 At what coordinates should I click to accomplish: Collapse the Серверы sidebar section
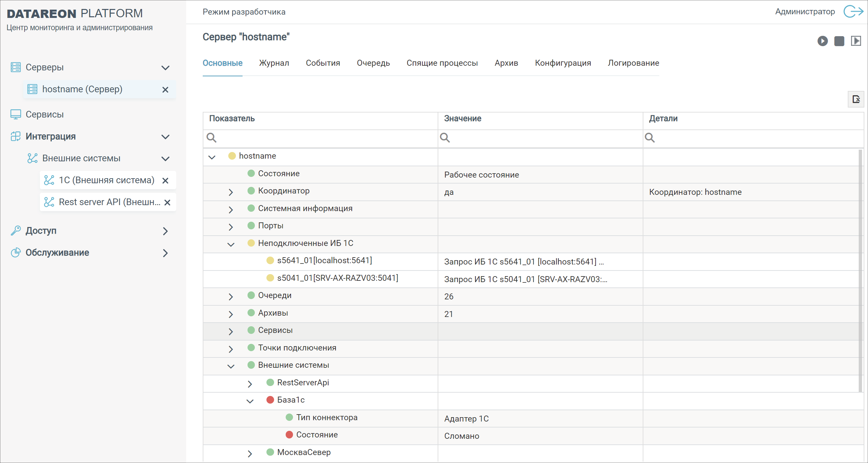165,68
